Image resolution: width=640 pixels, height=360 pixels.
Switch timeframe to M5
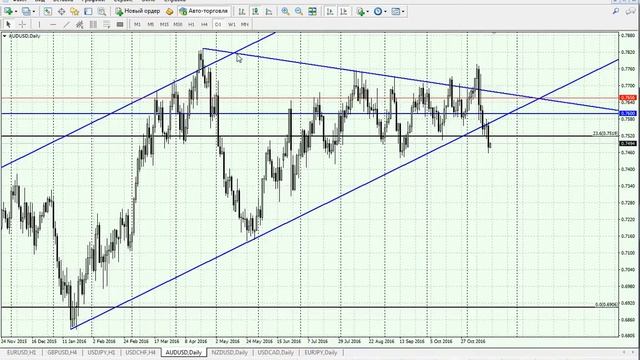click(x=151, y=24)
